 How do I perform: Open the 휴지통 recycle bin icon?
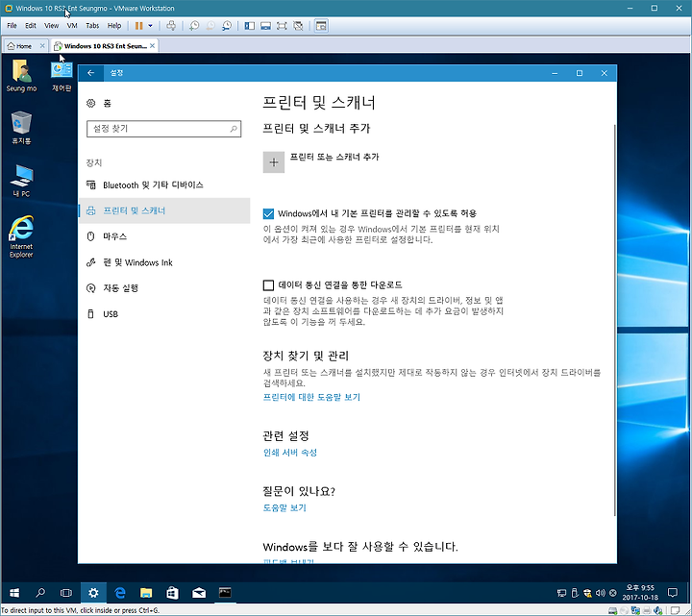tap(21, 128)
